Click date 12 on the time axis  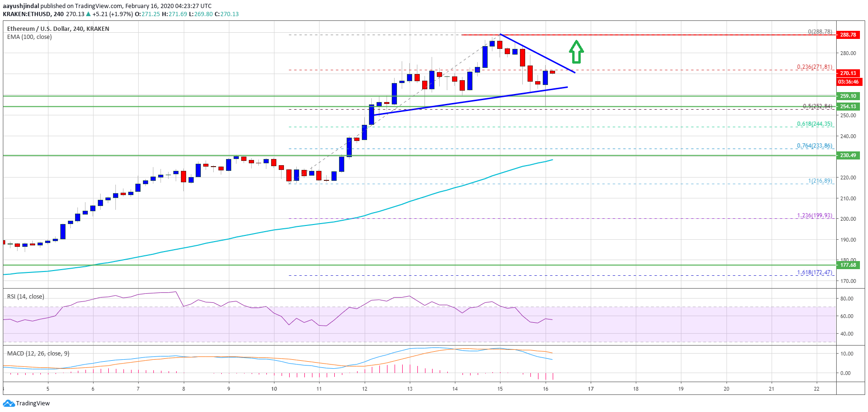pyautogui.click(x=365, y=389)
